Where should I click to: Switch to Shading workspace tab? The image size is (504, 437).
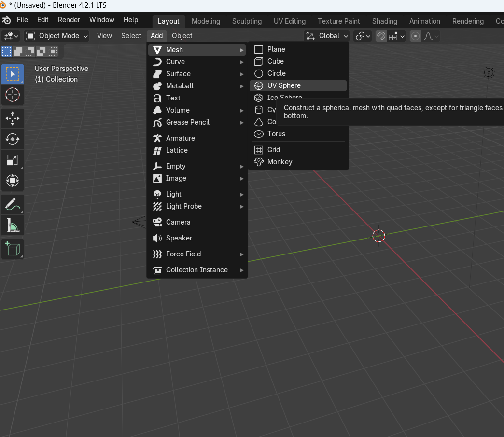(x=385, y=21)
